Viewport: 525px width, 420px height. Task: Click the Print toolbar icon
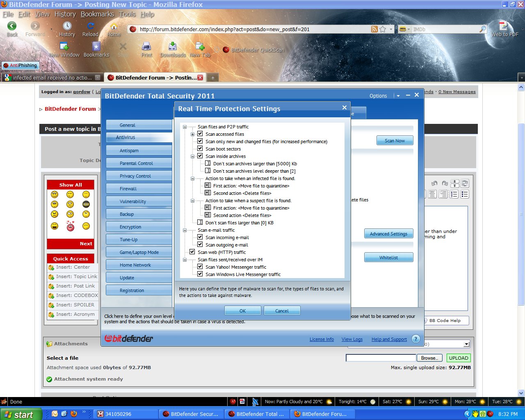pos(146,46)
